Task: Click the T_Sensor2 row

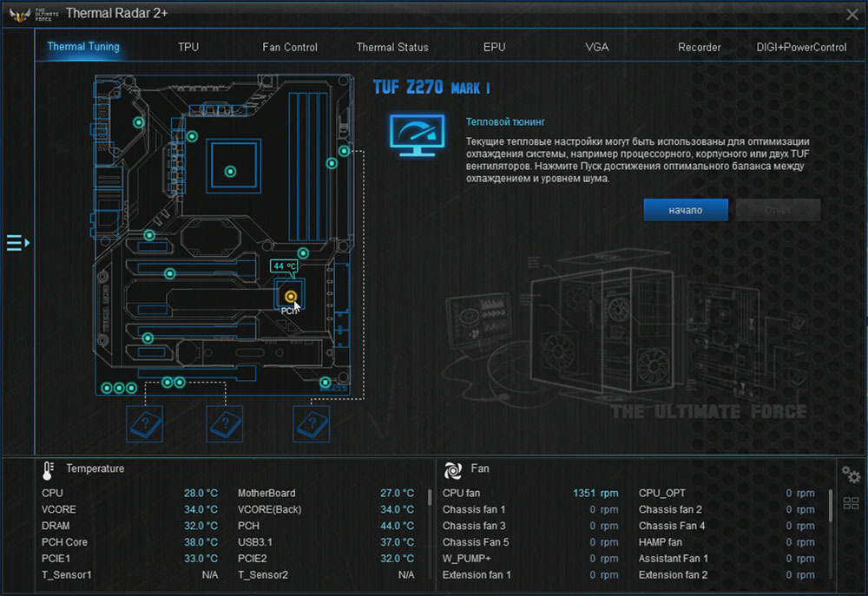Action: (326, 575)
